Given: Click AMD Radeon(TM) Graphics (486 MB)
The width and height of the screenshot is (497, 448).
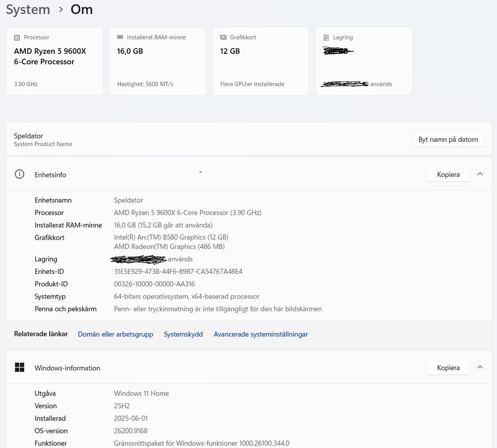Looking at the screenshot, I should tap(169, 247).
